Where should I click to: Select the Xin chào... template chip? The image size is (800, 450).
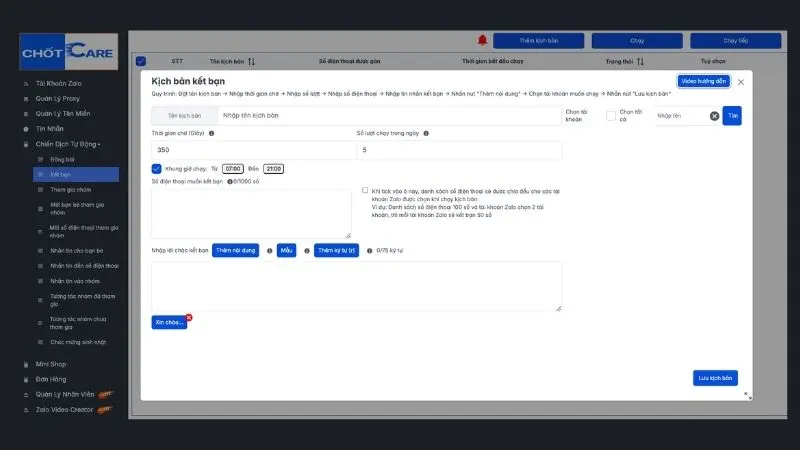(169, 322)
